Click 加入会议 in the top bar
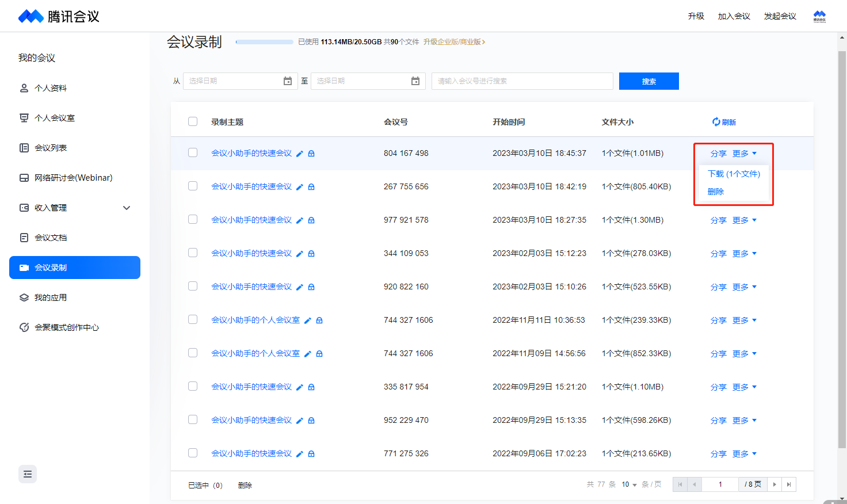847x504 pixels. coord(734,16)
